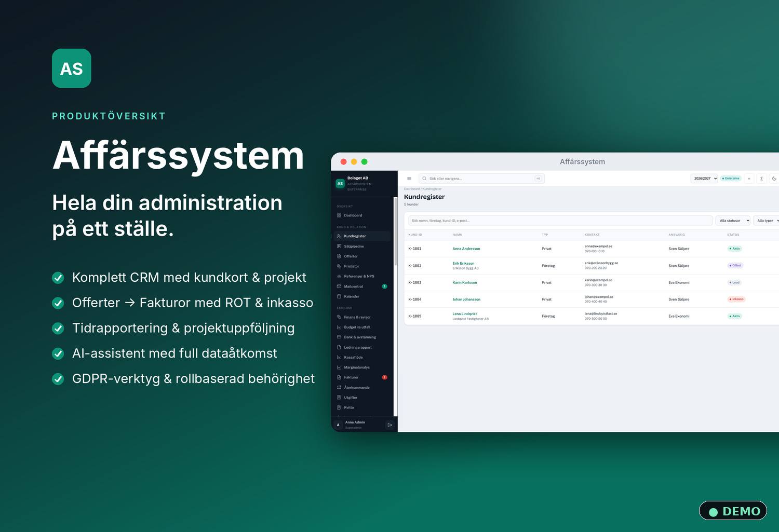Click the Inkasso status badge

click(x=736, y=299)
